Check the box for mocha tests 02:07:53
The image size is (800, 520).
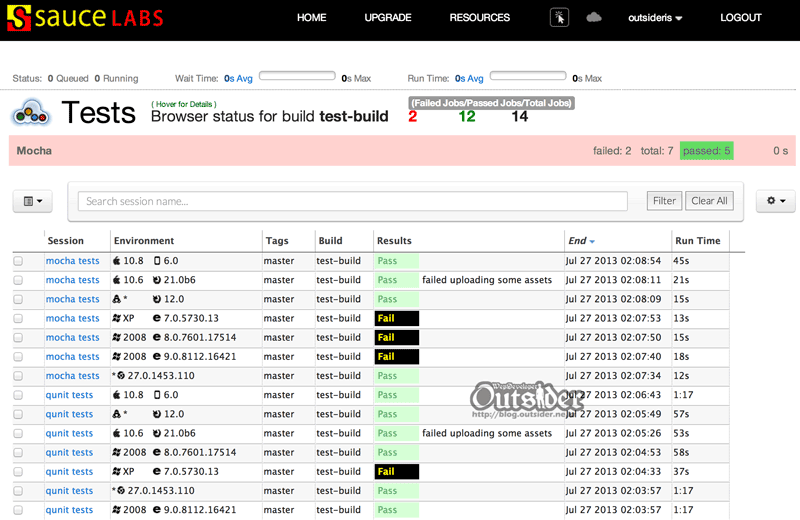[18, 318]
